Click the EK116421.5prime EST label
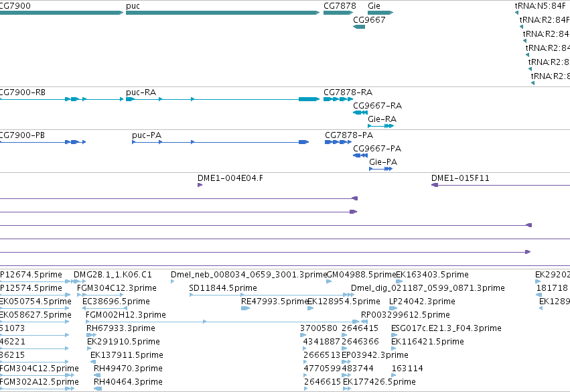The height and width of the screenshot is (392, 570). coord(427,342)
